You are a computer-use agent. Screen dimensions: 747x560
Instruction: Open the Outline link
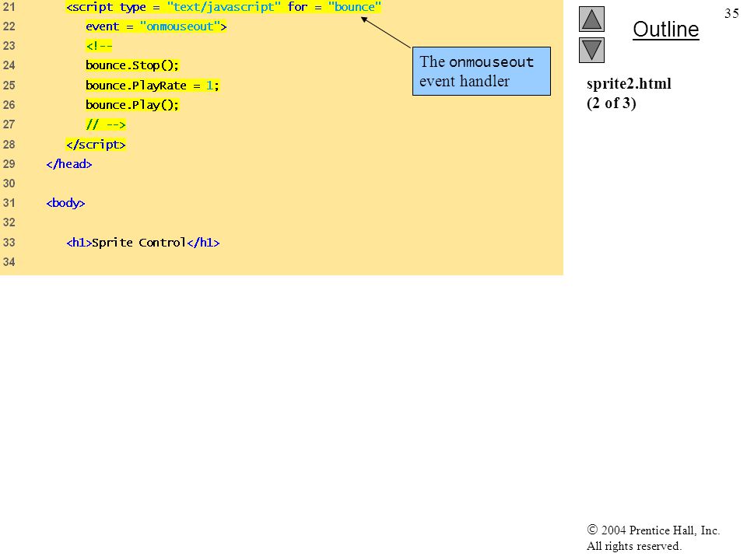pos(665,30)
